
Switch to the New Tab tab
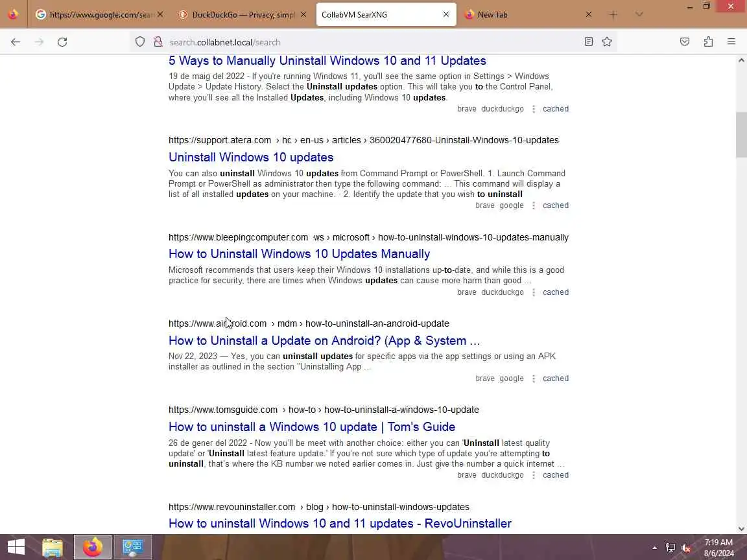(x=529, y=15)
